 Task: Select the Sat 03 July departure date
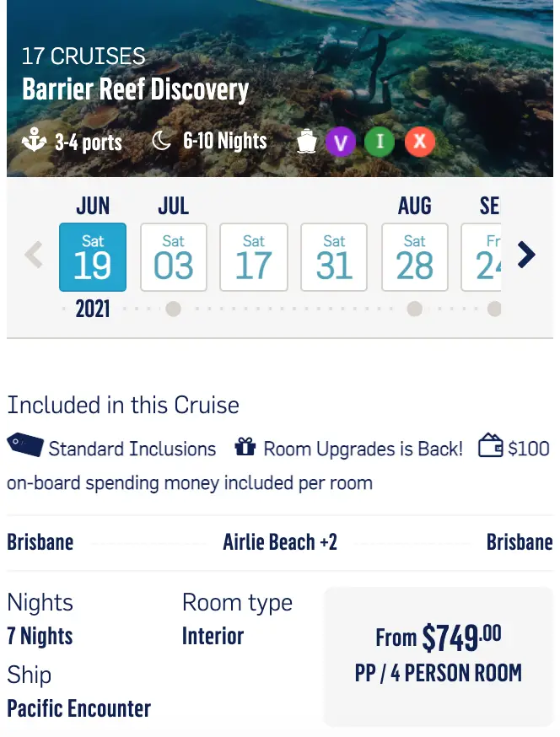pyautogui.click(x=174, y=257)
